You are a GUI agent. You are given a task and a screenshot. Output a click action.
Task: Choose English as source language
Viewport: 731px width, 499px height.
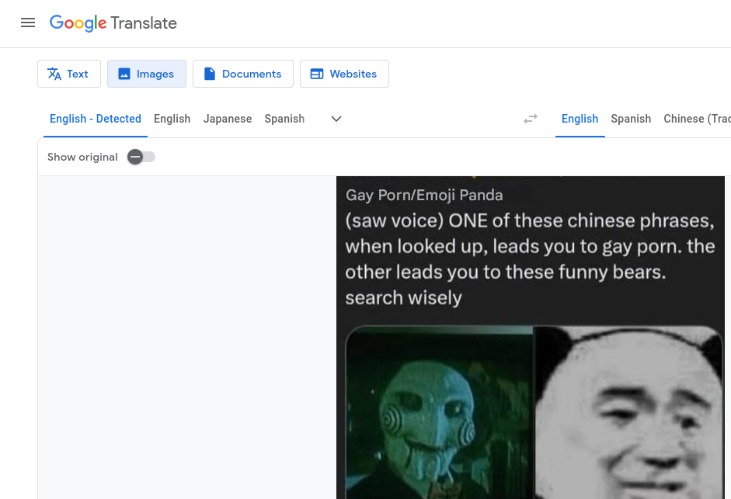(x=172, y=119)
